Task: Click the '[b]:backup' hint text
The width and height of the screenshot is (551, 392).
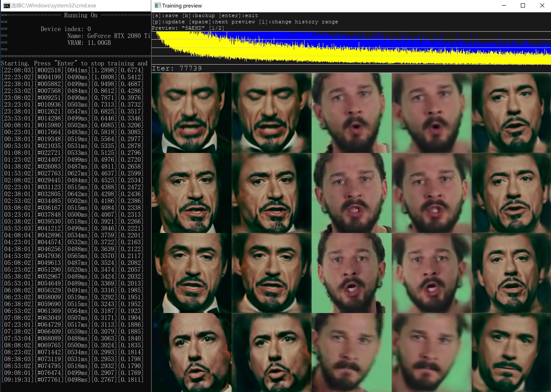Action: (198, 16)
